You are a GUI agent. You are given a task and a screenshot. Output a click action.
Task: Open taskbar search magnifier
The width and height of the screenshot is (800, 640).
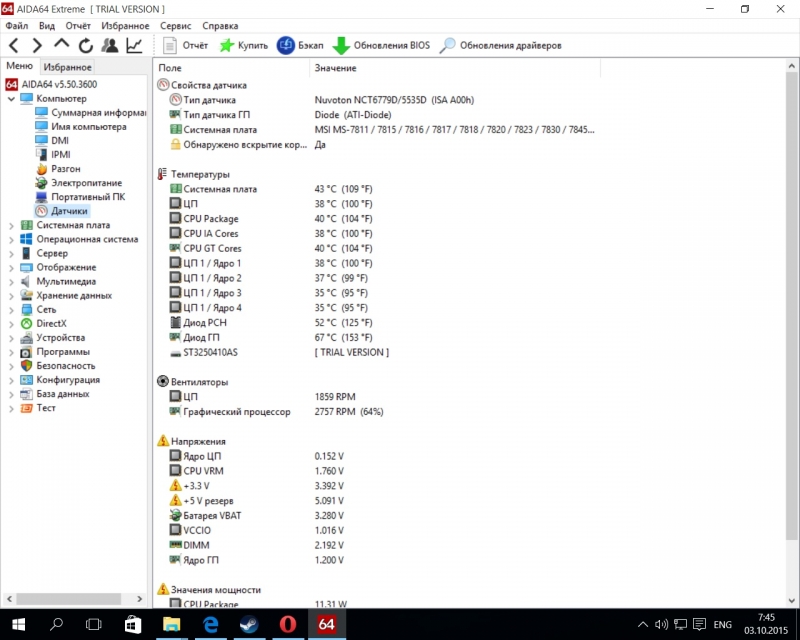(57, 624)
